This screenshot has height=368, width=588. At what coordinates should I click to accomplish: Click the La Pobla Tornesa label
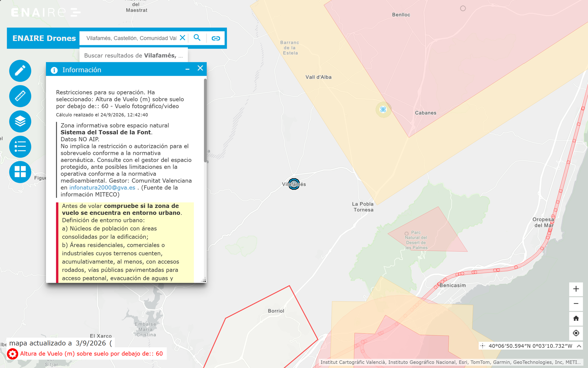coord(363,207)
